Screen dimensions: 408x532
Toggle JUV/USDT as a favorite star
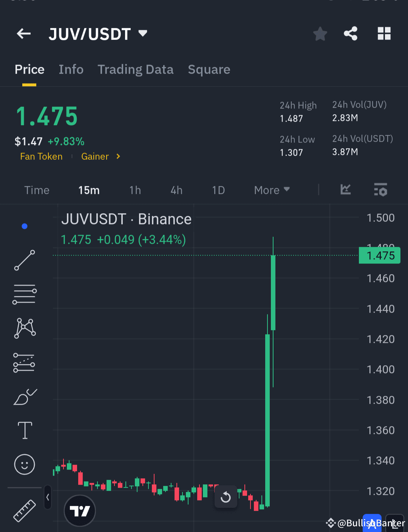coord(320,34)
